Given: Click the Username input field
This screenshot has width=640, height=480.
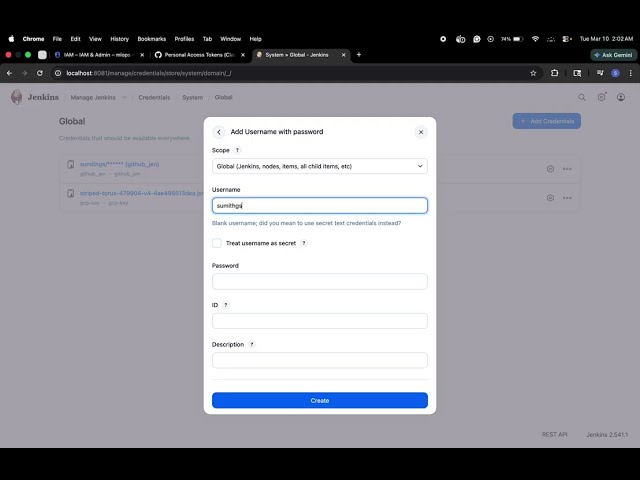Looking at the screenshot, I should tap(320, 205).
